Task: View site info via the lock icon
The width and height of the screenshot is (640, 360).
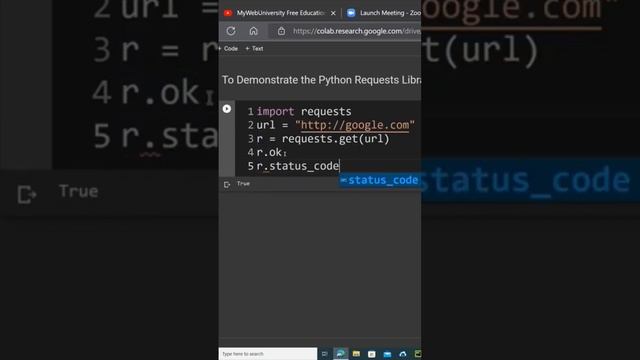Action: (x=281, y=31)
